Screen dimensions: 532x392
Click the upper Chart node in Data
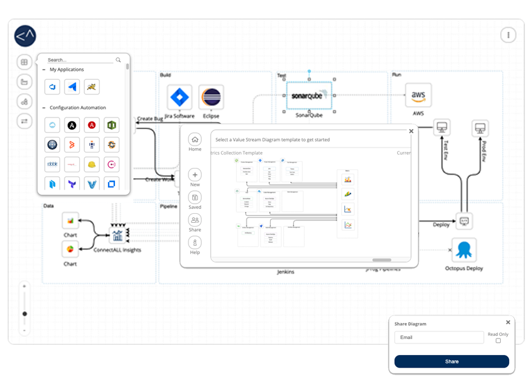pyautogui.click(x=70, y=220)
